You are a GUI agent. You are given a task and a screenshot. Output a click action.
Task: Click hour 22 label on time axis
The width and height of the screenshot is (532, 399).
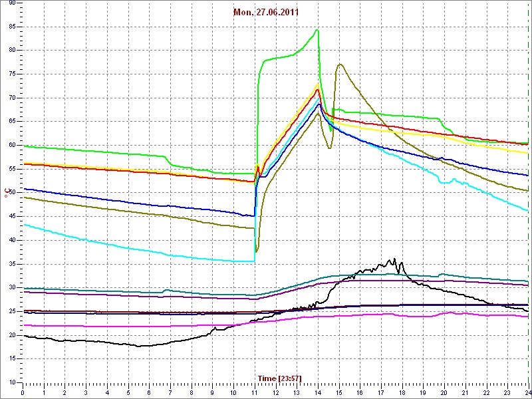486,394
